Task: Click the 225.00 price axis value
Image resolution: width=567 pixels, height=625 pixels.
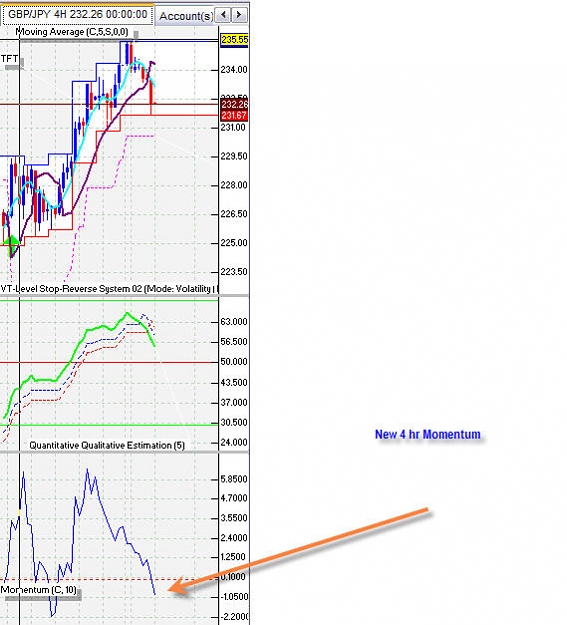Action: [x=234, y=243]
